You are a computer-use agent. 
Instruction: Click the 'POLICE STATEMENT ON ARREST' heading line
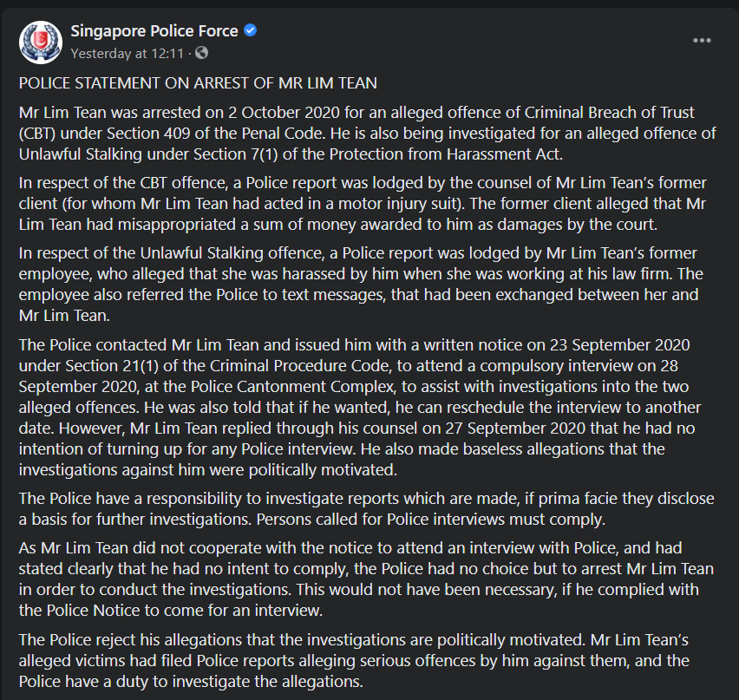pos(198,83)
